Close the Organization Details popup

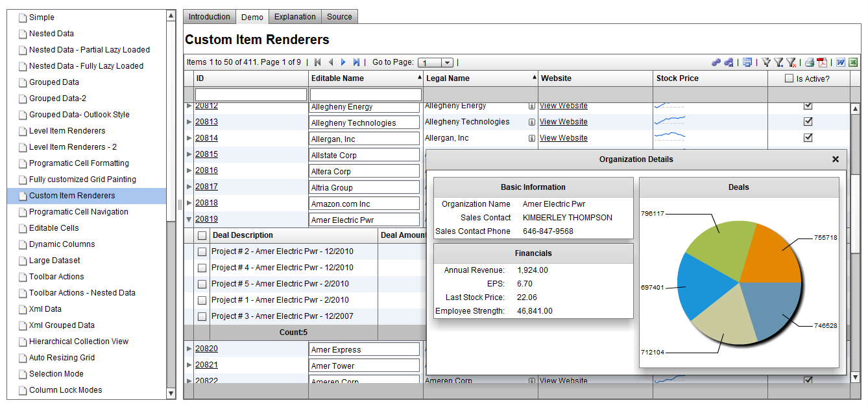click(x=836, y=159)
